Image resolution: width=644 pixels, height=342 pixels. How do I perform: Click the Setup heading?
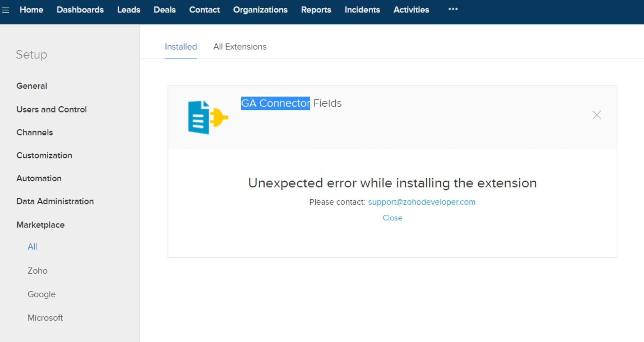[32, 55]
